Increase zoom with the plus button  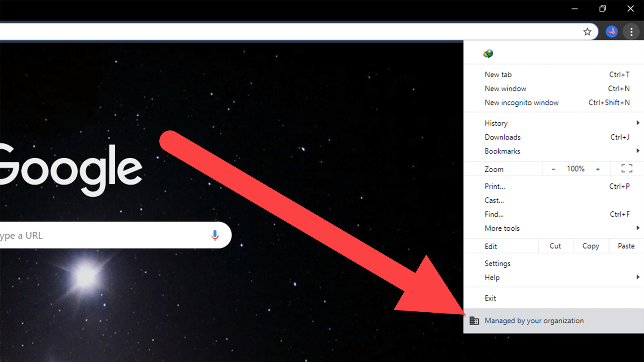point(598,169)
